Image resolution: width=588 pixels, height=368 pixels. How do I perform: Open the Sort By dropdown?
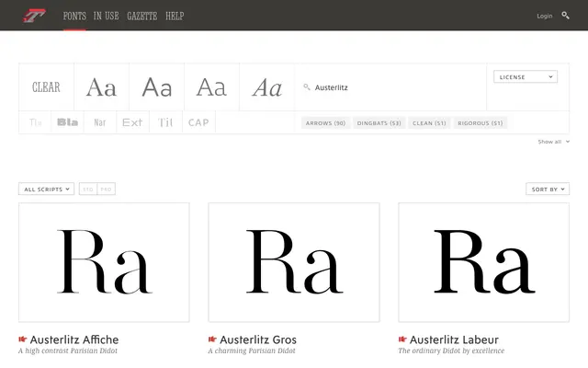[x=548, y=189]
